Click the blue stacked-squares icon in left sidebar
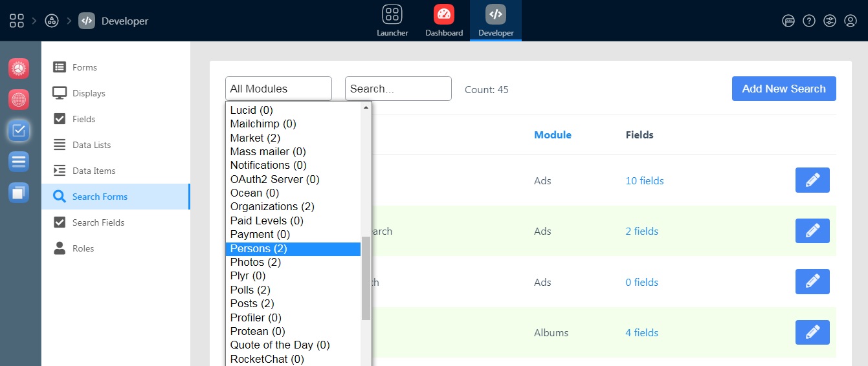Screen dimensions: 868x366 [19, 193]
